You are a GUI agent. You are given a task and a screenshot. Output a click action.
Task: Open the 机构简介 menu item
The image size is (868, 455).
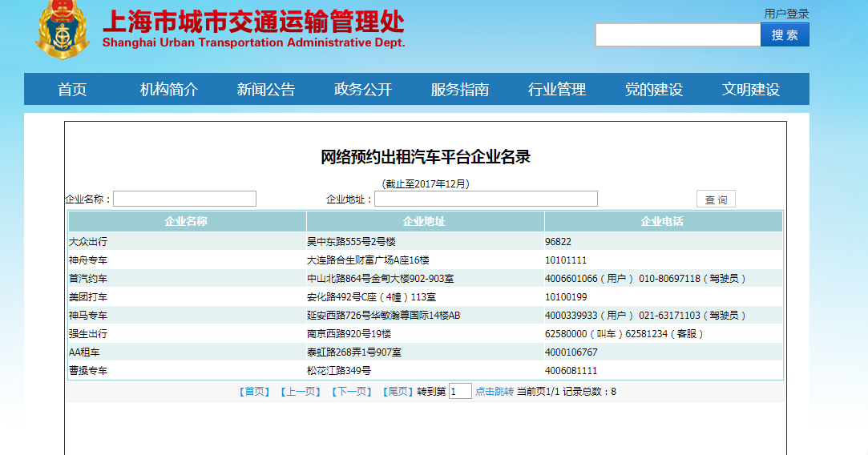tap(169, 89)
